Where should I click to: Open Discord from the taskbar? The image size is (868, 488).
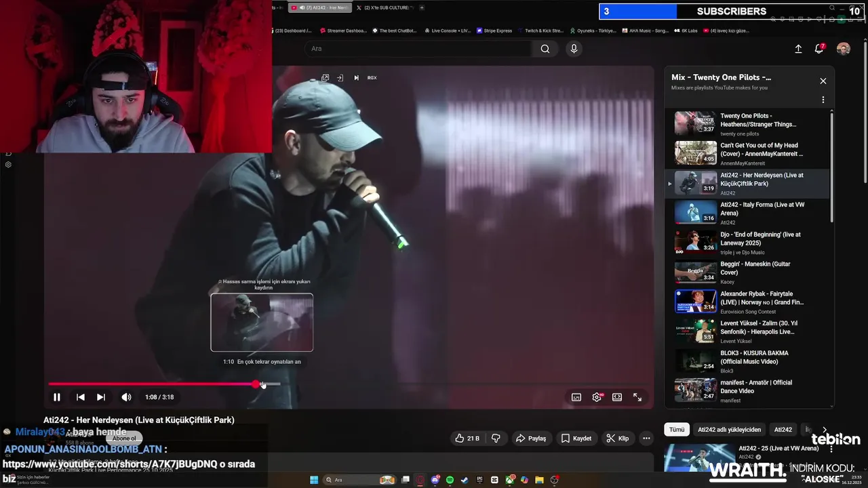435,480
